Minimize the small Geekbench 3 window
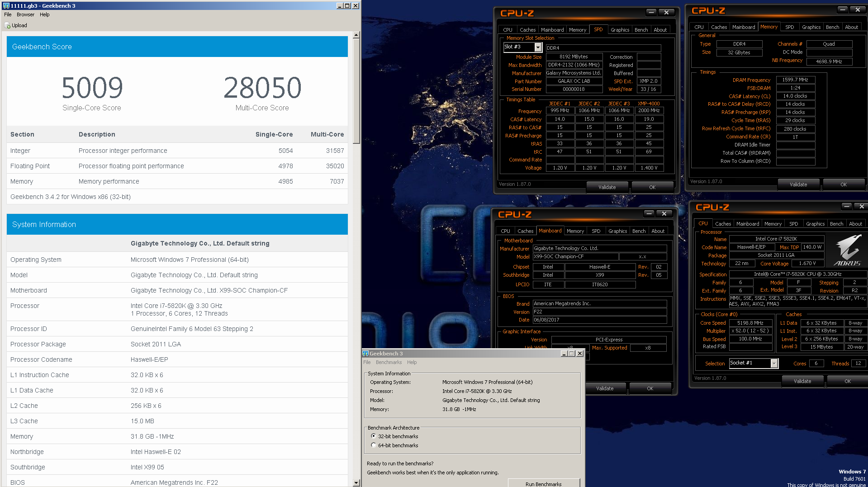Image resolution: width=868 pixels, height=487 pixels. click(x=564, y=354)
